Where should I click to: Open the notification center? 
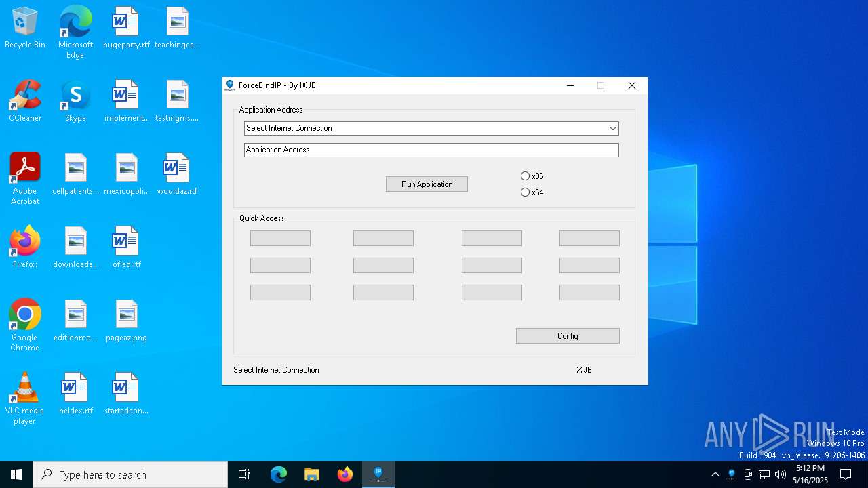click(x=846, y=474)
